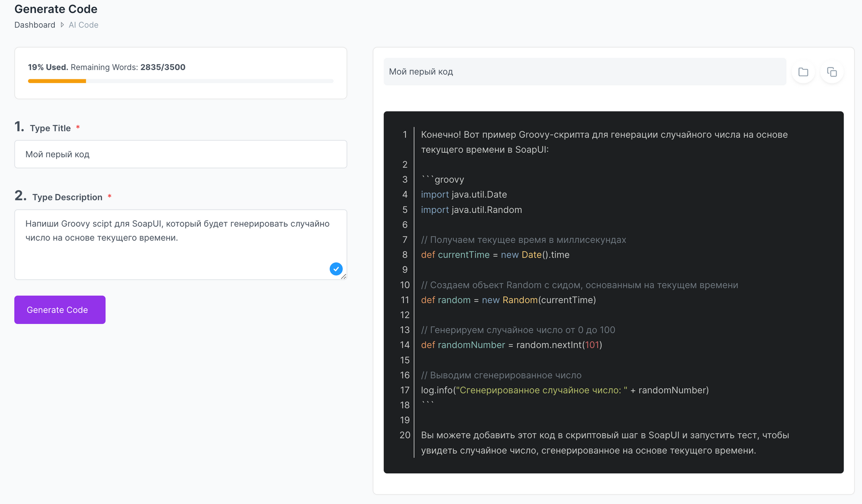Viewport: 862px width, 504px height.
Task: Click the log.info output code line
Action: (x=565, y=390)
